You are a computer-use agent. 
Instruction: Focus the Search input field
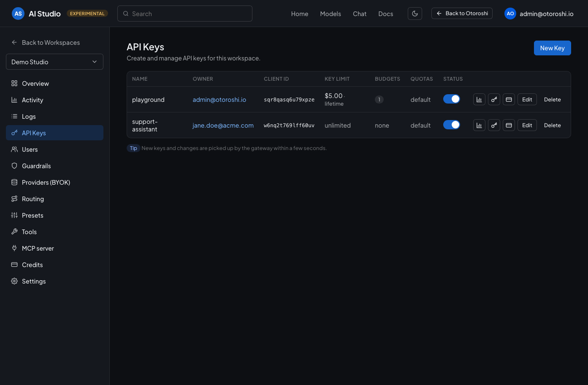pos(185,14)
